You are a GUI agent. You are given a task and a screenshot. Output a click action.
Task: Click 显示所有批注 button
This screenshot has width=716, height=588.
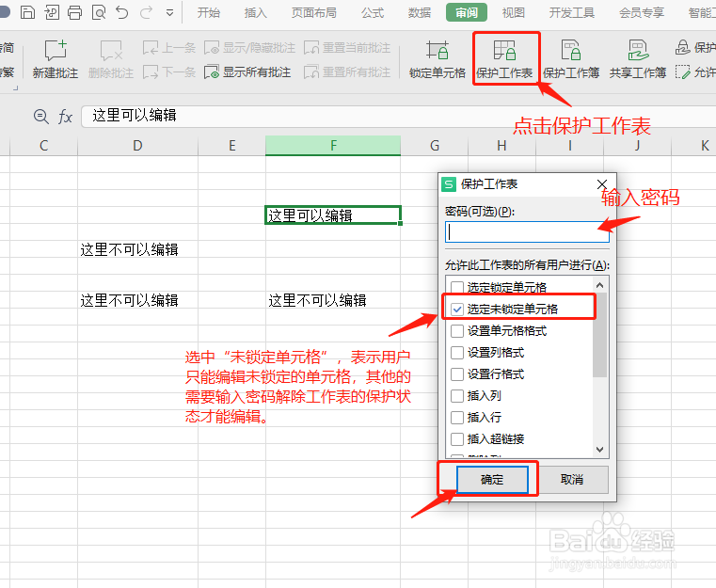point(247,72)
